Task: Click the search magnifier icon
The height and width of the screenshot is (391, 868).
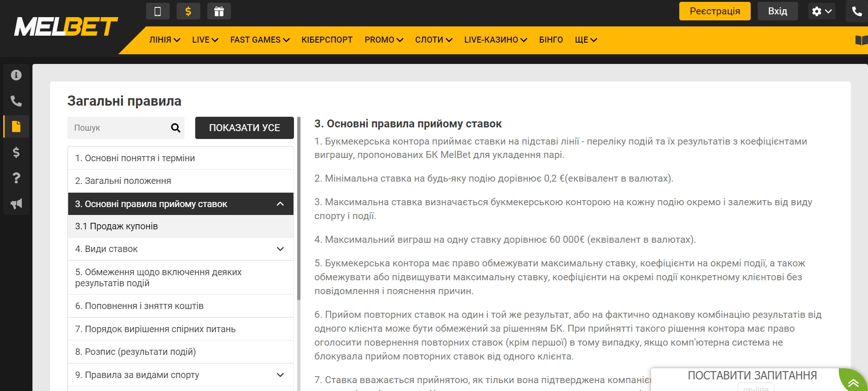Action: [175, 128]
